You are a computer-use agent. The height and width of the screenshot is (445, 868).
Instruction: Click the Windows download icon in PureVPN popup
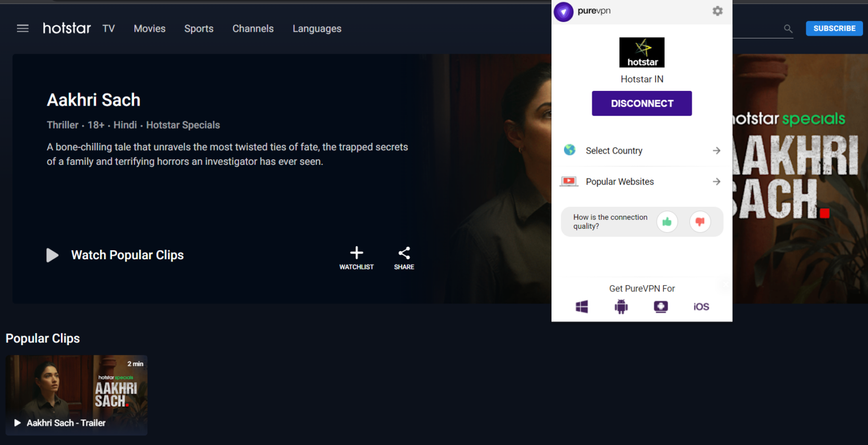pyautogui.click(x=581, y=306)
